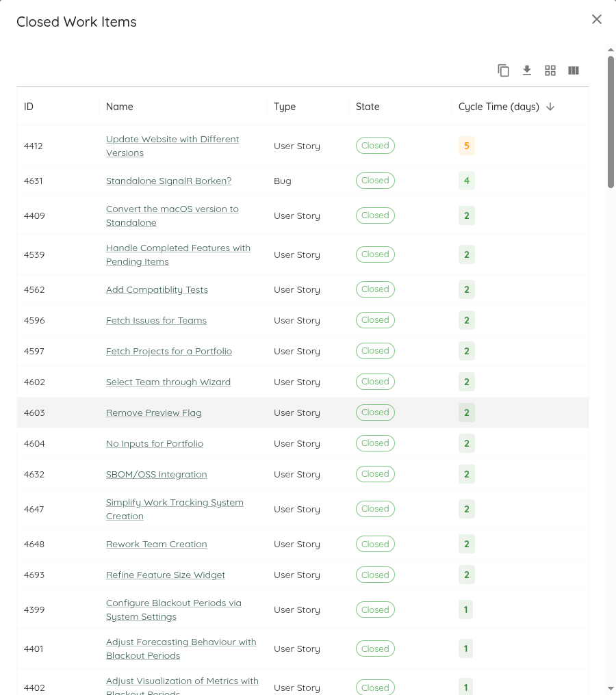Sort by the State column header
The width and height of the screenshot is (616, 695).
click(x=368, y=107)
